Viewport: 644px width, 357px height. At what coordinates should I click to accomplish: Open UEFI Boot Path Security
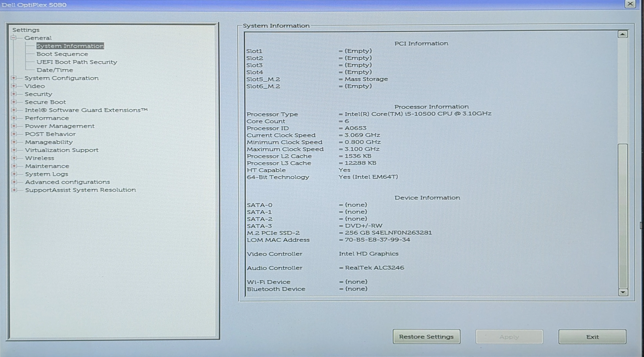click(77, 62)
